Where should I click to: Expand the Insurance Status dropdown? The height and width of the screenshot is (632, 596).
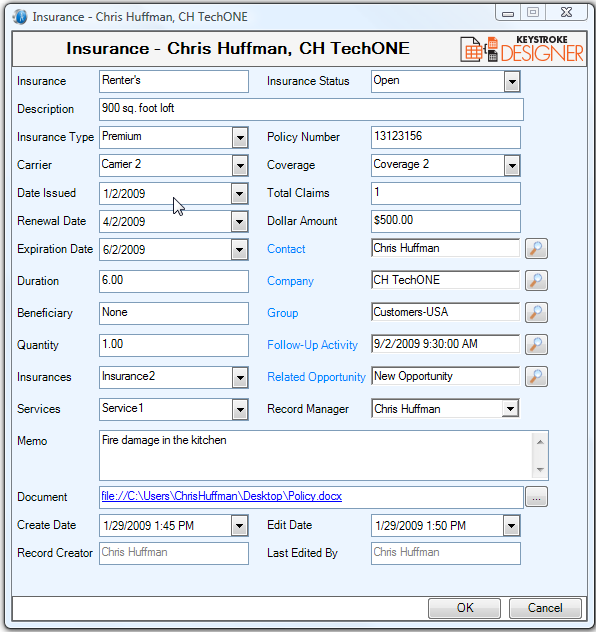pos(512,82)
